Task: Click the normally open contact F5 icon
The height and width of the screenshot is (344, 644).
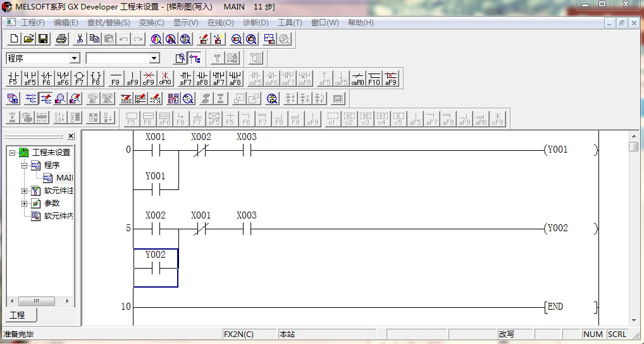Action: pyautogui.click(x=13, y=78)
